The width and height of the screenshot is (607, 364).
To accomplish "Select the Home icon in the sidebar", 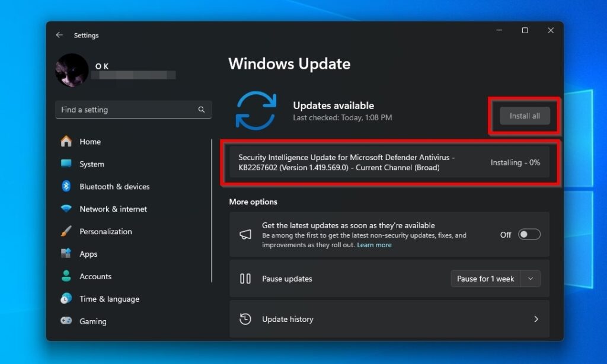I will coord(66,142).
